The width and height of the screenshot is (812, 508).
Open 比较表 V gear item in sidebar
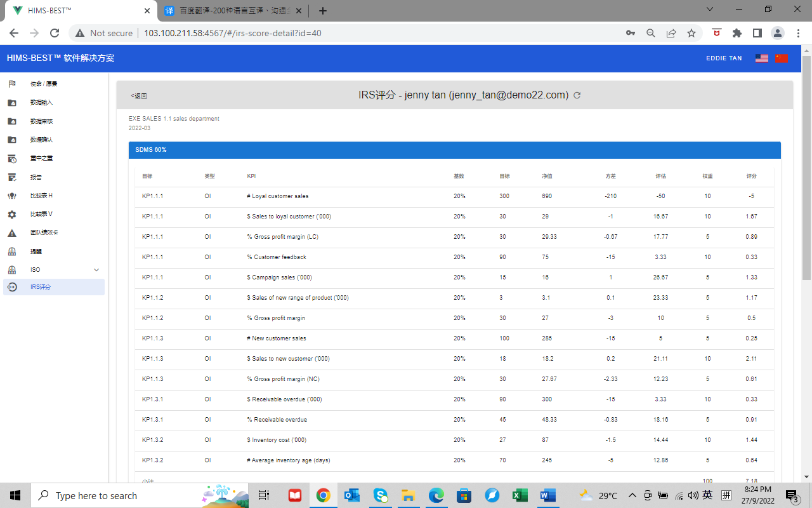tap(42, 214)
